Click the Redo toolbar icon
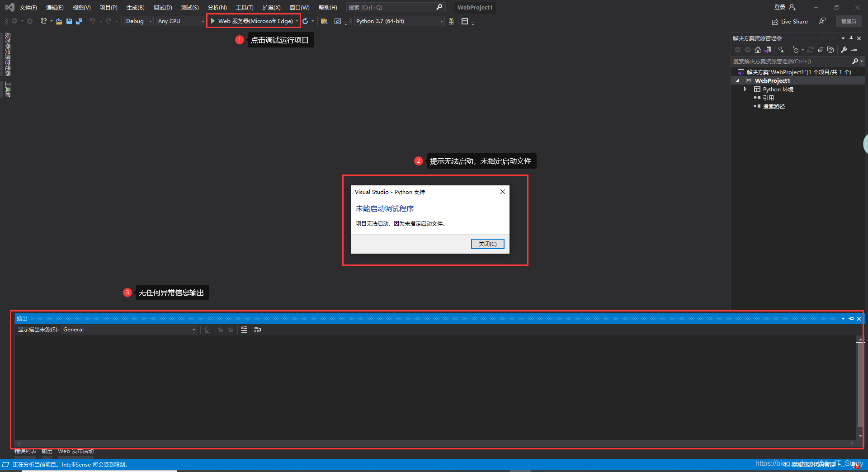 click(108, 21)
